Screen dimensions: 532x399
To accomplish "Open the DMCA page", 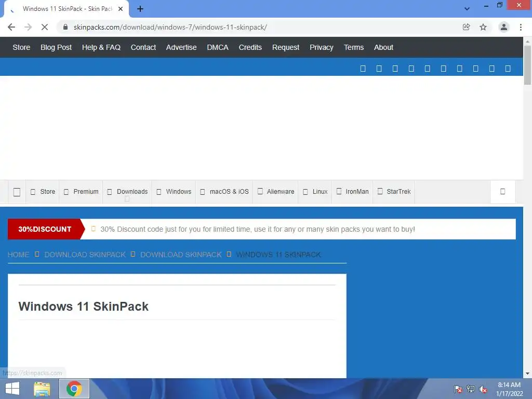I will tap(218, 47).
